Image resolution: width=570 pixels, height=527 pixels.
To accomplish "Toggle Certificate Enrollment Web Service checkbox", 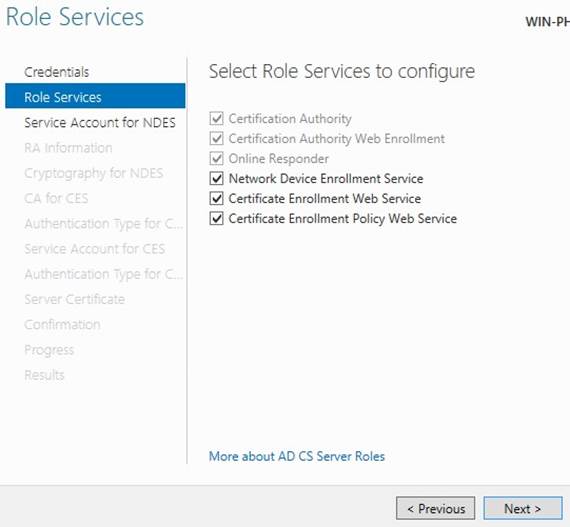I will click(216, 198).
